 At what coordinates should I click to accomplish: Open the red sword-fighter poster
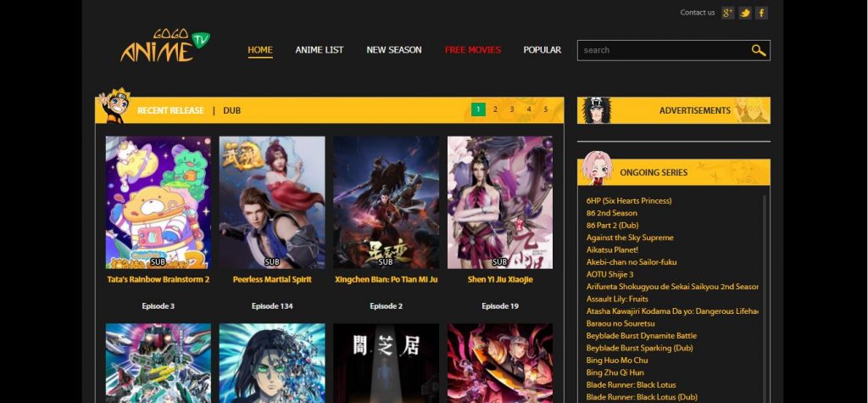(500, 363)
